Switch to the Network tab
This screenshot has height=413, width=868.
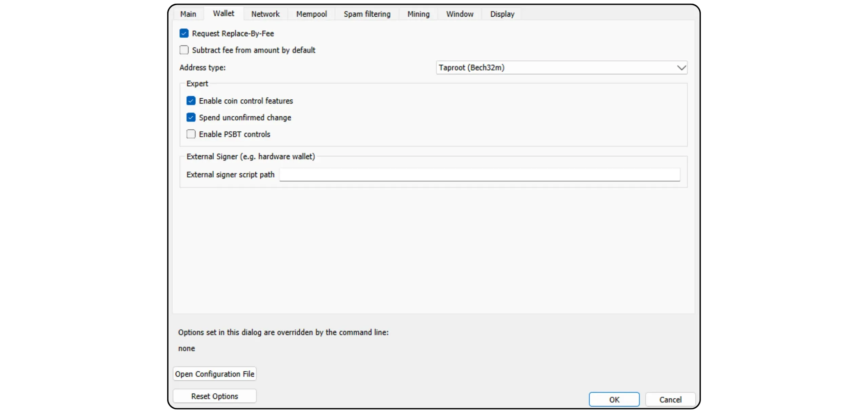coord(265,14)
